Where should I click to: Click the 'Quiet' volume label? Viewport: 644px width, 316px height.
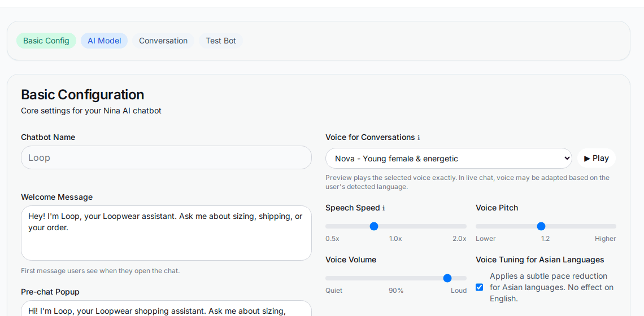[334, 291]
